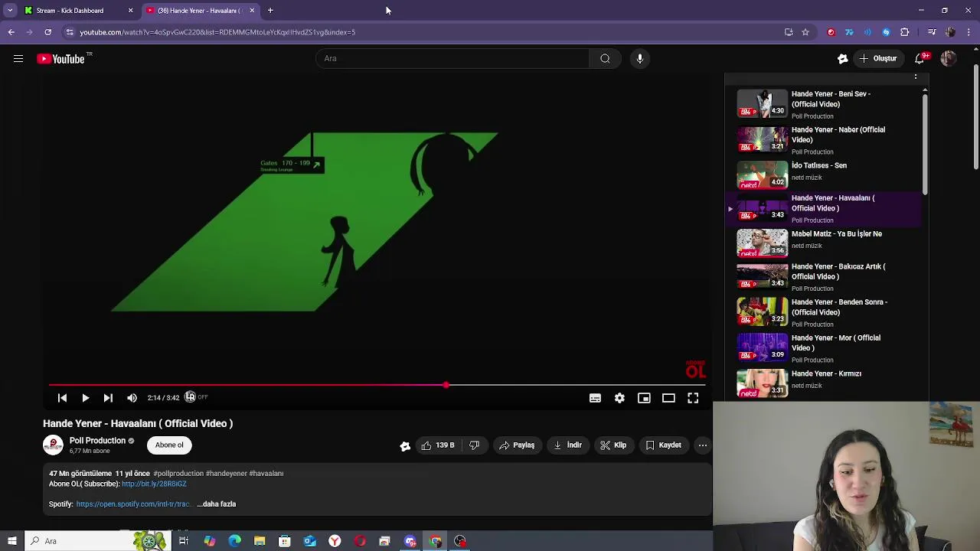Click the search magnifier button
The image size is (980, 551).
click(605, 58)
